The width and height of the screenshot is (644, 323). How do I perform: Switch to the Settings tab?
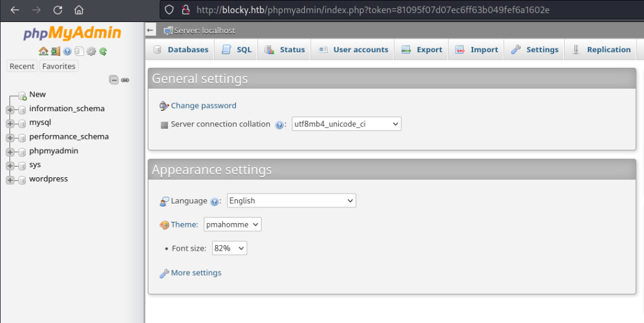[535, 50]
